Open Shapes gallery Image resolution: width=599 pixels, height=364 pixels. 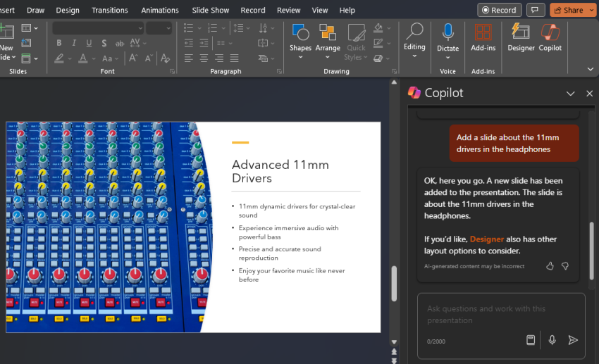click(x=300, y=42)
